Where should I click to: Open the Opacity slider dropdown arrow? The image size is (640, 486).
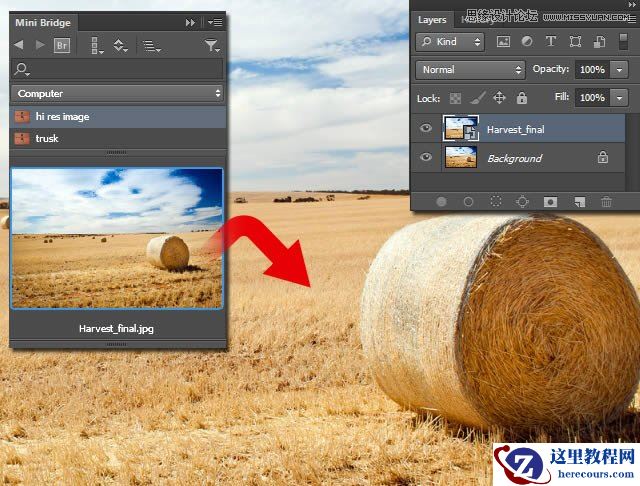(619, 70)
